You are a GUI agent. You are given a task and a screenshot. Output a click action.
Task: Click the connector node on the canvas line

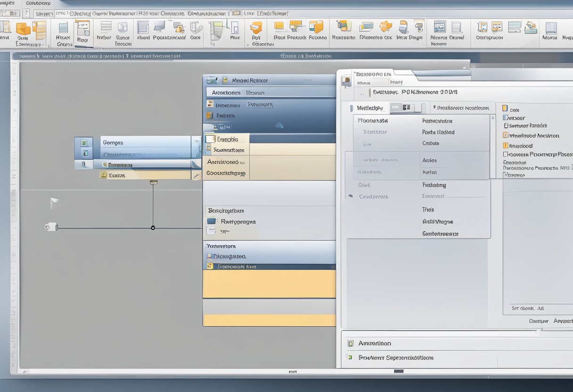point(153,228)
